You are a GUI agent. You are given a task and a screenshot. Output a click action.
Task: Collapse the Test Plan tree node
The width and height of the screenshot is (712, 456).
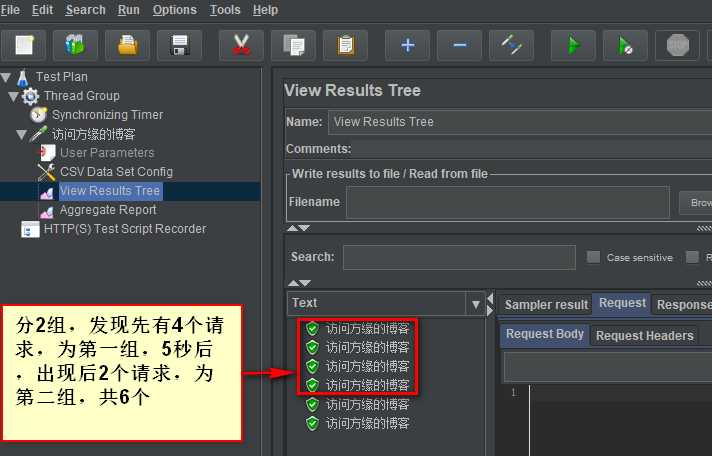(x=6, y=77)
